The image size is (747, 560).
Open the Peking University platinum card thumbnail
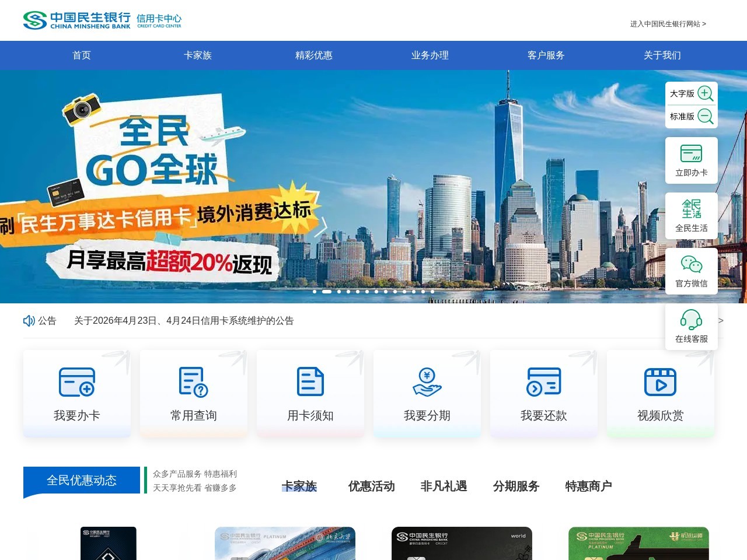click(x=285, y=543)
